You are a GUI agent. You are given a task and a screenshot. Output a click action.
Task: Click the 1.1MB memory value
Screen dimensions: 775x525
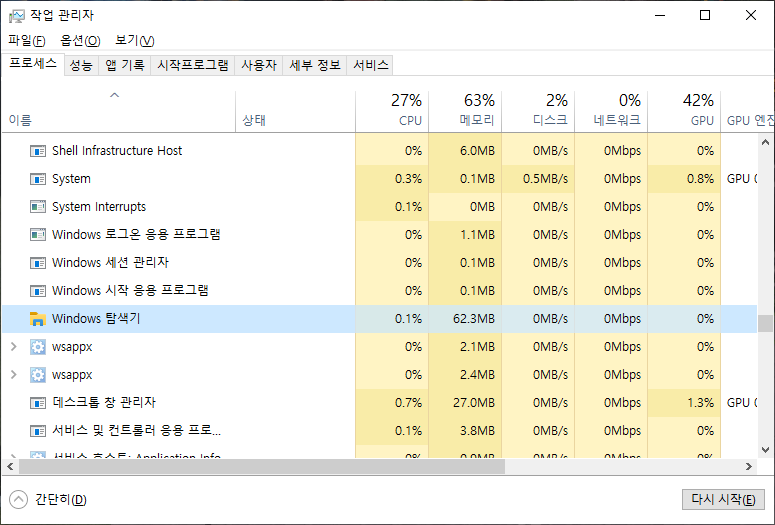(477, 235)
